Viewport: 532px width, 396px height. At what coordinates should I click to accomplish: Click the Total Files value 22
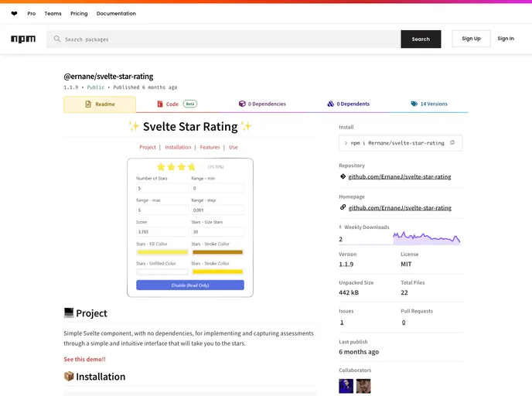pos(404,292)
